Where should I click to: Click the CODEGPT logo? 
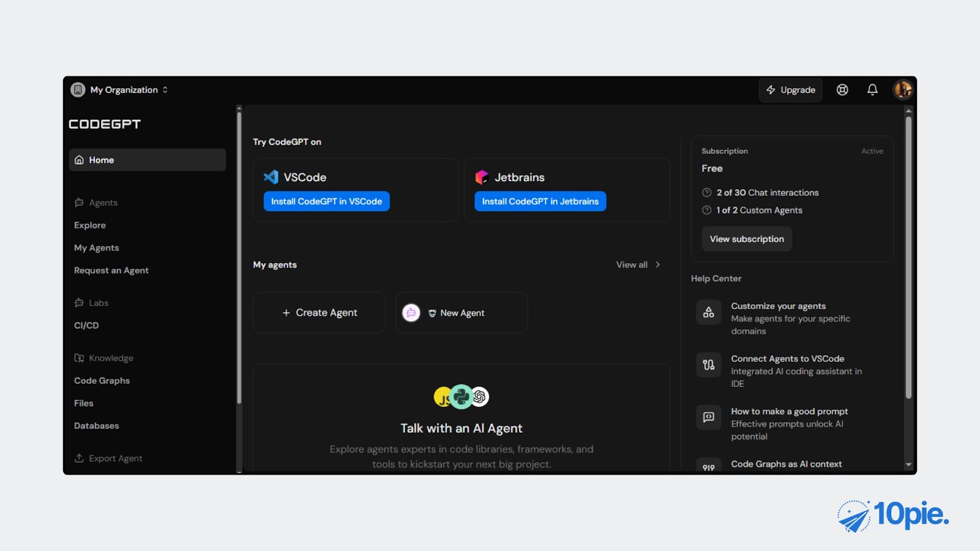pos(105,124)
